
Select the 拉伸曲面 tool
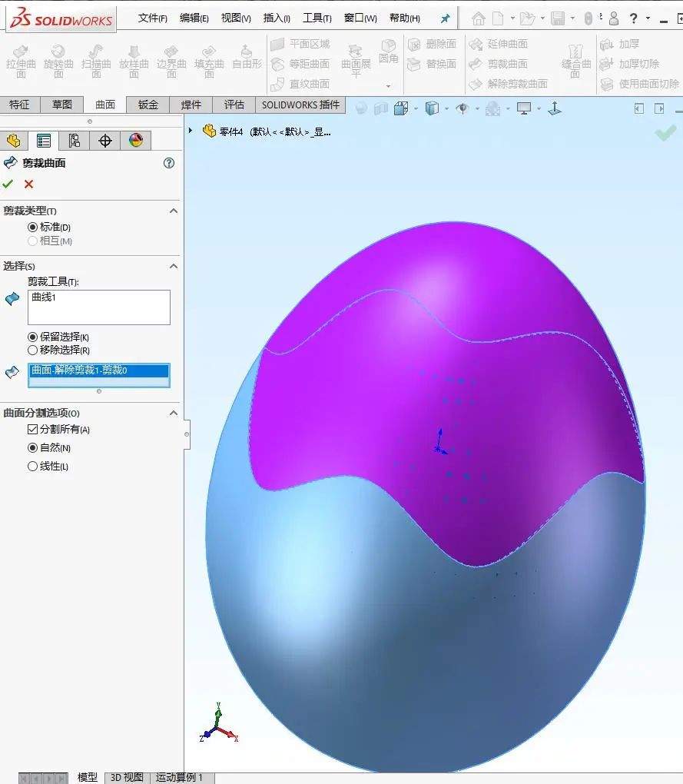pos(21,61)
